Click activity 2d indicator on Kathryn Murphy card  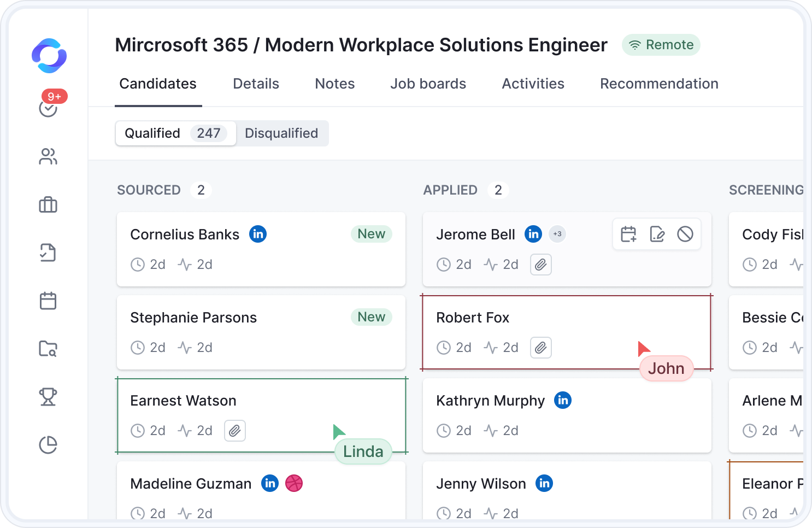tap(501, 431)
